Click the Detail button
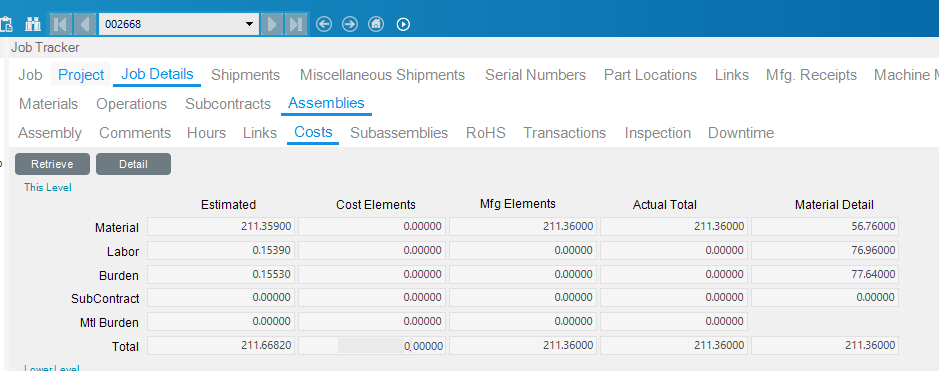 click(x=134, y=164)
